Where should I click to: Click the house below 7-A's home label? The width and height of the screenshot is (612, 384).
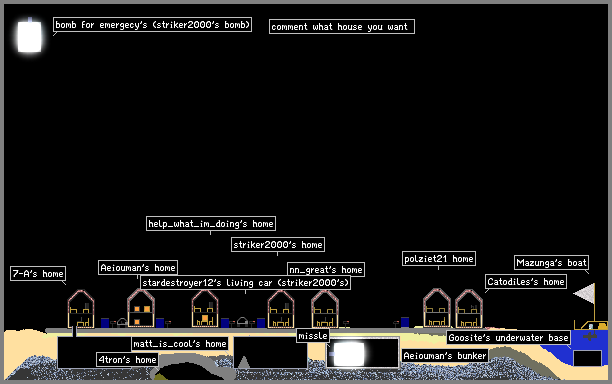point(81,309)
